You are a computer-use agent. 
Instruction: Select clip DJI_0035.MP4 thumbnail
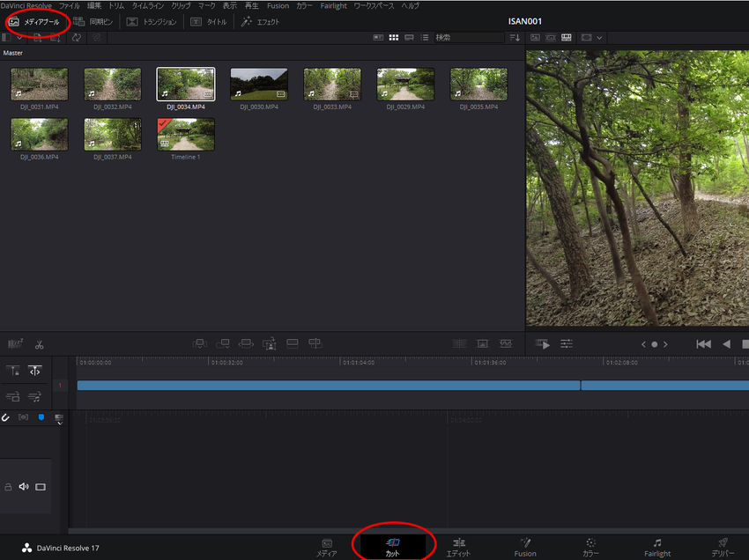point(478,84)
